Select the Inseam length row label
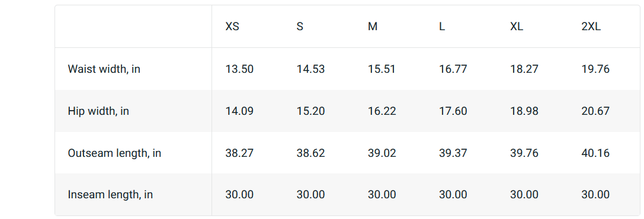This screenshot has width=644, height=219. click(x=110, y=194)
